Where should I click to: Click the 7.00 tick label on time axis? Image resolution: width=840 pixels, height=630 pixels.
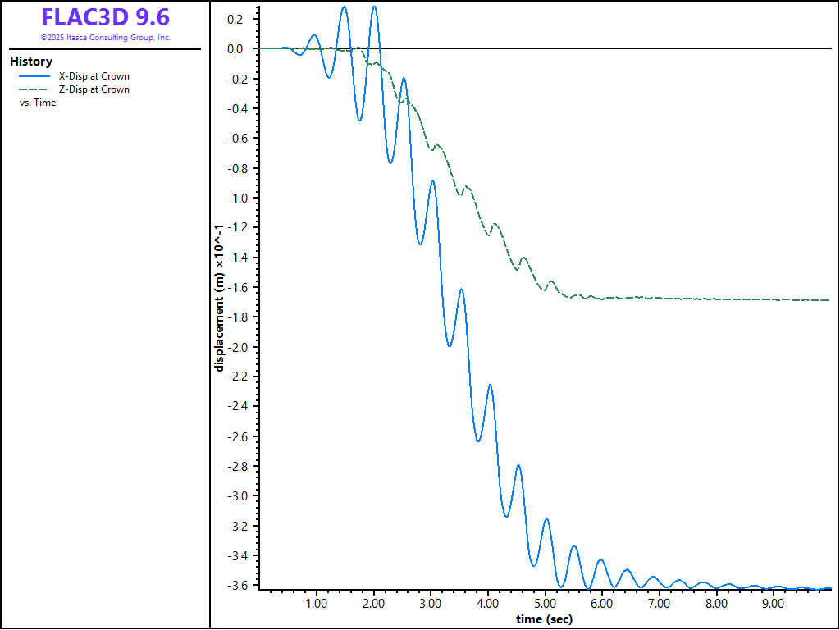(x=659, y=604)
